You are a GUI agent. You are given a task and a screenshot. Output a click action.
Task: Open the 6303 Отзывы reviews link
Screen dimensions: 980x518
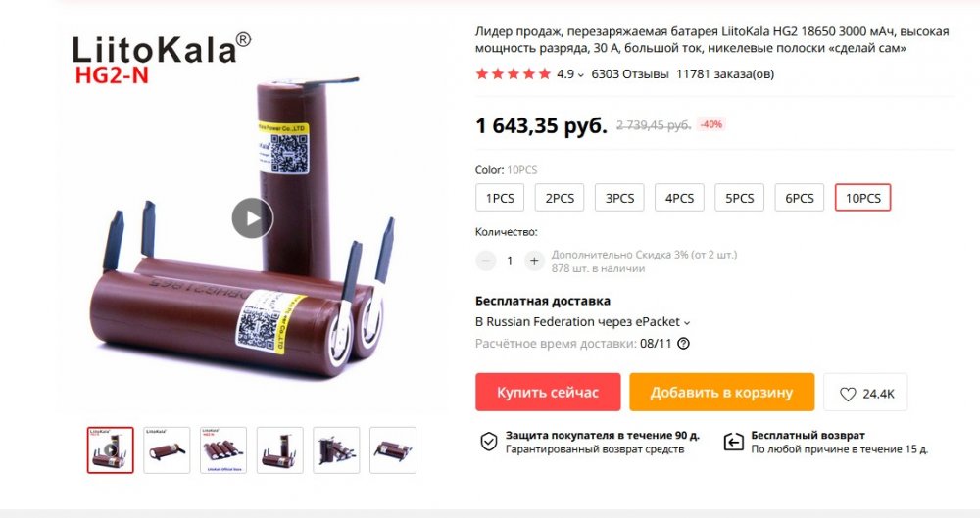(630, 74)
